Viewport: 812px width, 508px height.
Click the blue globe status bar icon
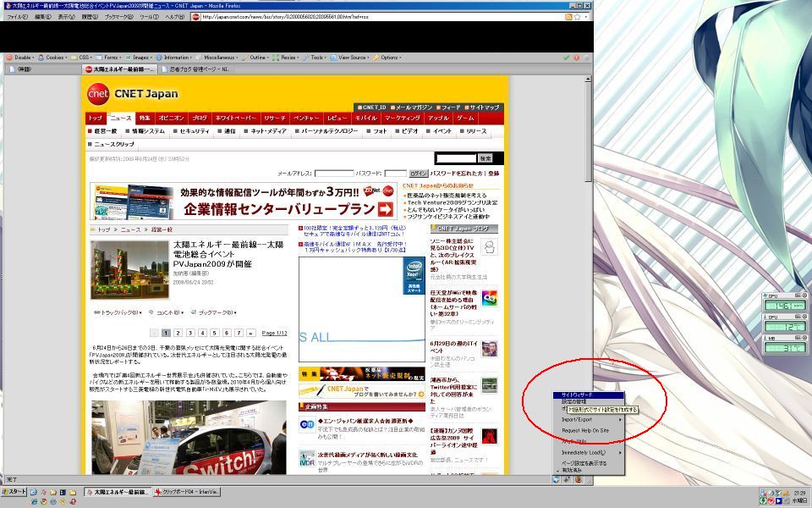557,479
